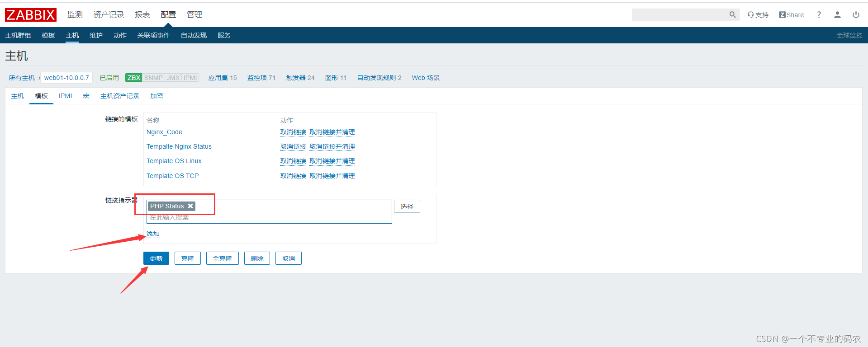Click the search magnifier icon
The width and height of the screenshot is (868, 347).
[x=732, y=15]
